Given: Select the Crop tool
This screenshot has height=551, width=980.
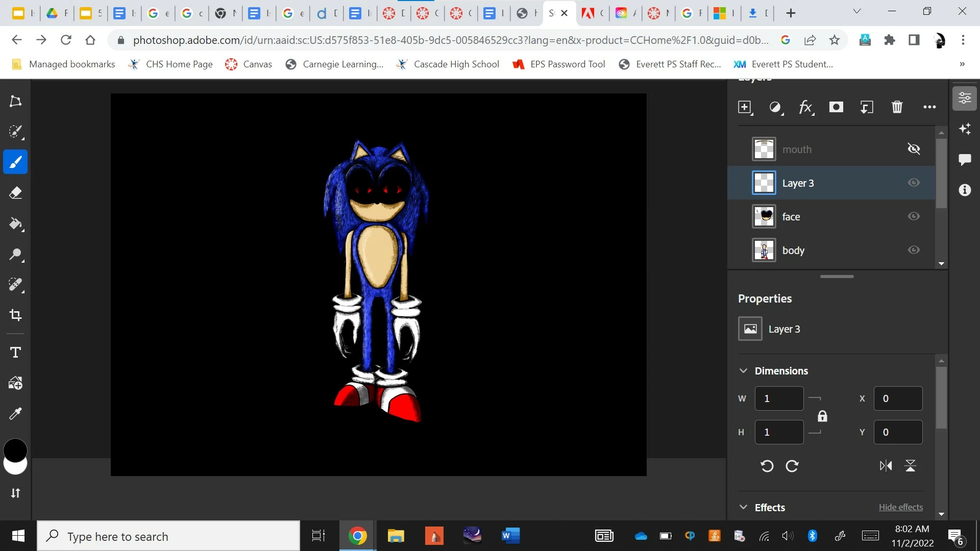Looking at the screenshot, I should (x=15, y=315).
